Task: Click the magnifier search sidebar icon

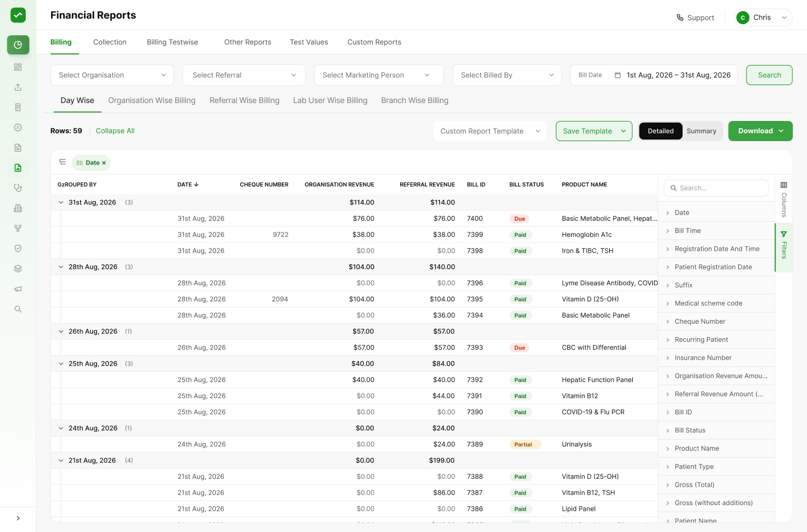Action: coord(18,309)
